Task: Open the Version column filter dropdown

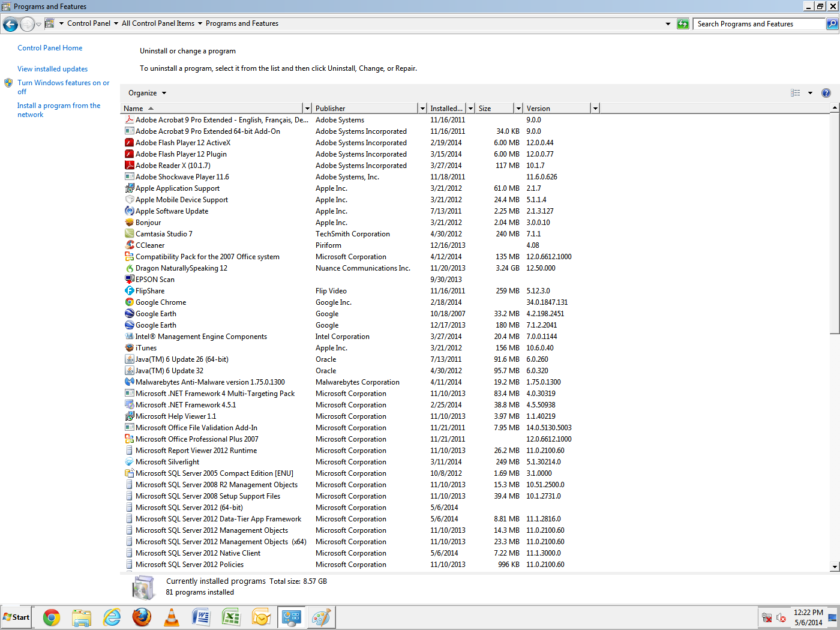Action: 595,109
